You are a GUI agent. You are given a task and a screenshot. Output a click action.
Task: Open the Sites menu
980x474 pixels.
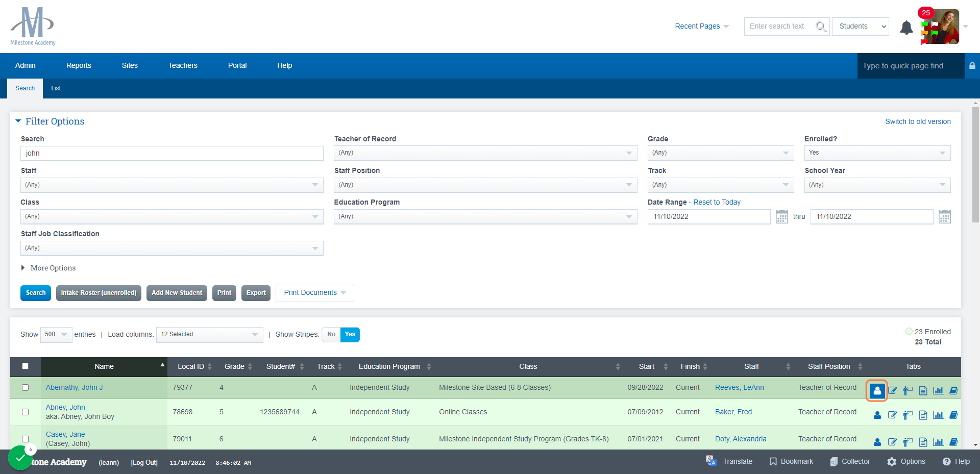130,65
